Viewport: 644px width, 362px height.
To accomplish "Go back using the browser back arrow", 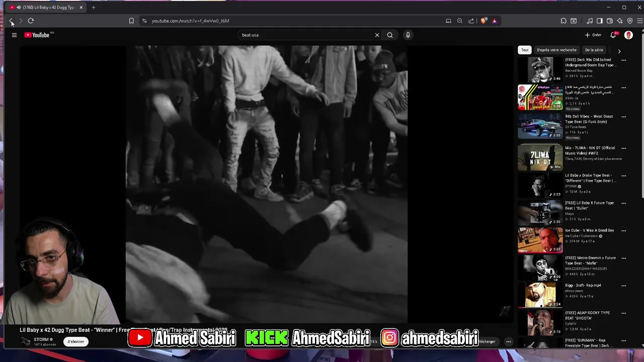I will click(11, 21).
